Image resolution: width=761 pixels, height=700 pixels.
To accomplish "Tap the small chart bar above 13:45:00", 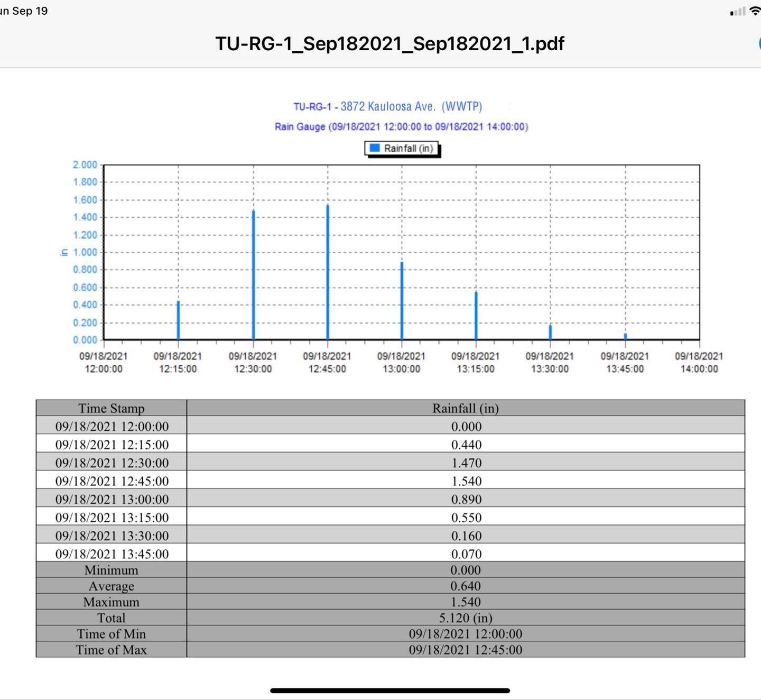I will click(625, 336).
